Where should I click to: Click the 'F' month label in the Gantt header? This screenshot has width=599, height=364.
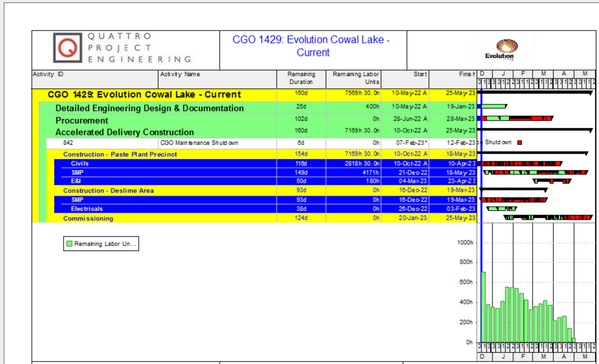pyautogui.click(x=523, y=74)
